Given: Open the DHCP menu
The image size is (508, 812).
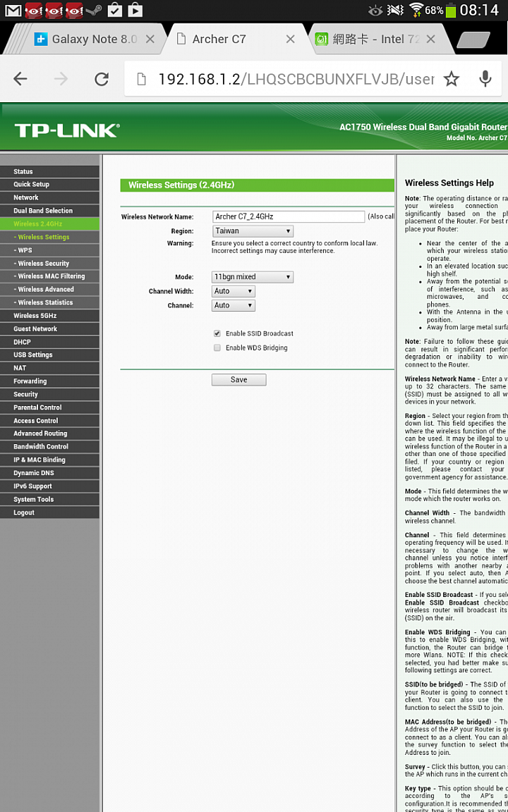Looking at the screenshot, I should [x=49, y=342].
